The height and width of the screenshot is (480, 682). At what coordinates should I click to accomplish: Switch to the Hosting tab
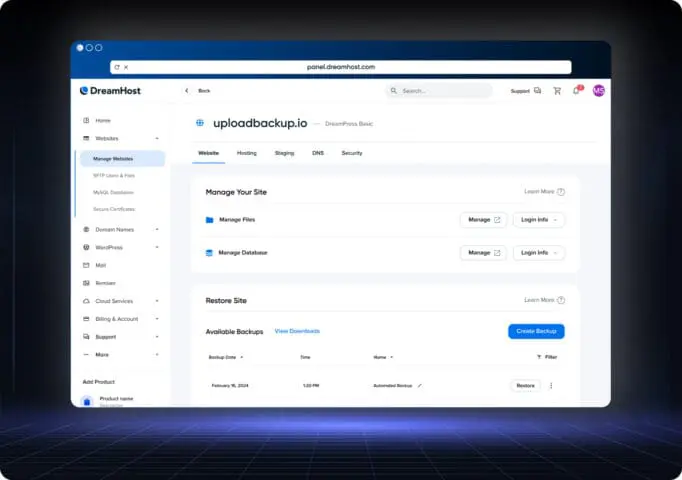pos(247,153)
